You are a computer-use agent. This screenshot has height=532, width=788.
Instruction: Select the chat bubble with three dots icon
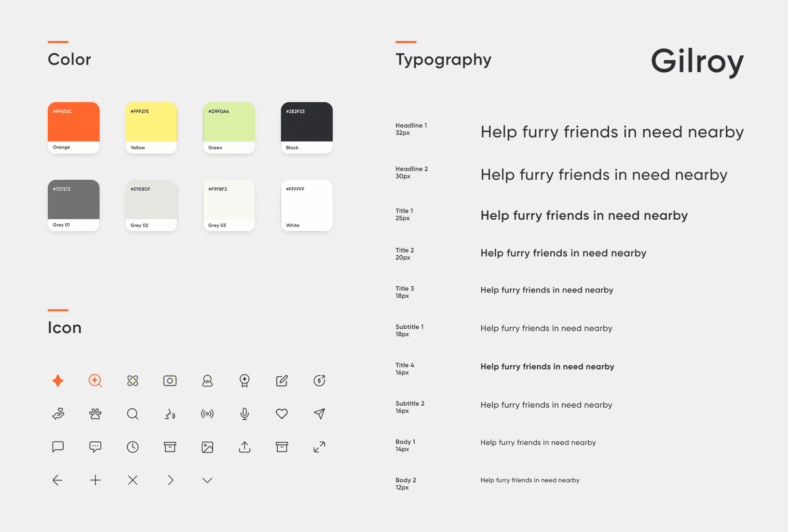coord(95,447)
